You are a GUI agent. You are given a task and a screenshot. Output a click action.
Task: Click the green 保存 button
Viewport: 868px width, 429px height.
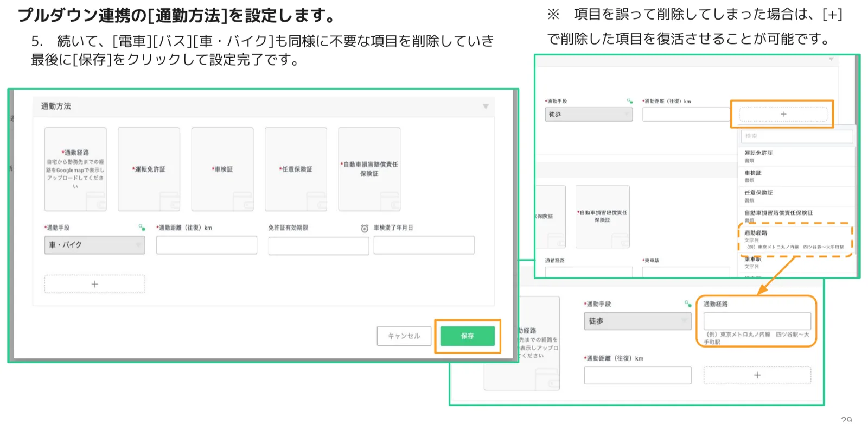pyautogui.click(x=467, y=336)
